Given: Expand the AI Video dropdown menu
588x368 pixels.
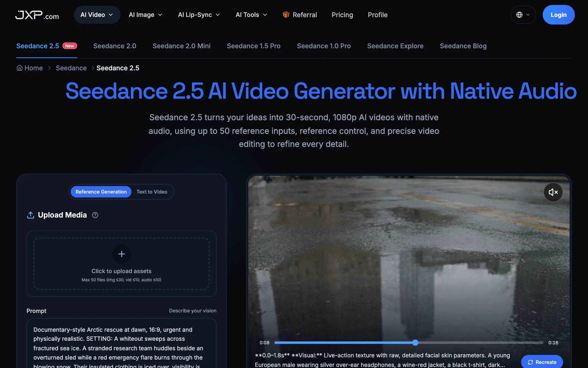Looking at the screenshot, I should (x=97, y=15).
